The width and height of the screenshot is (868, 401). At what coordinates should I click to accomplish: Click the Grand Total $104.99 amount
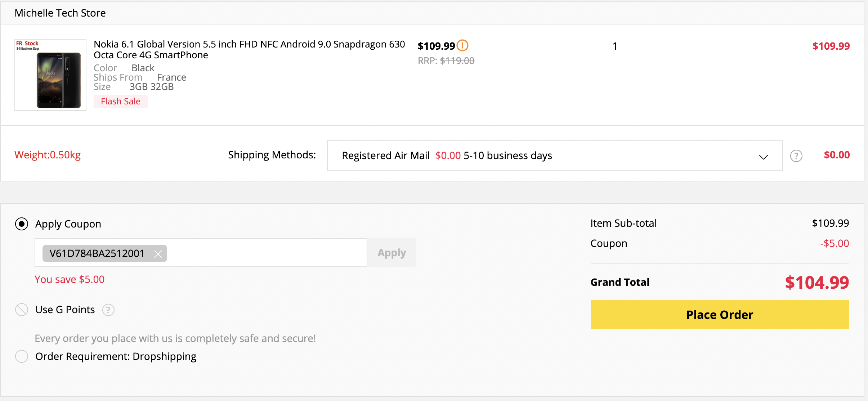coord(817,283)
